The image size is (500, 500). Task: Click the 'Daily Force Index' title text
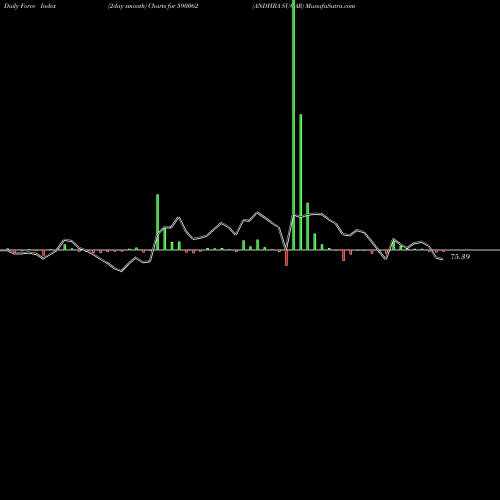click(30, 6)
